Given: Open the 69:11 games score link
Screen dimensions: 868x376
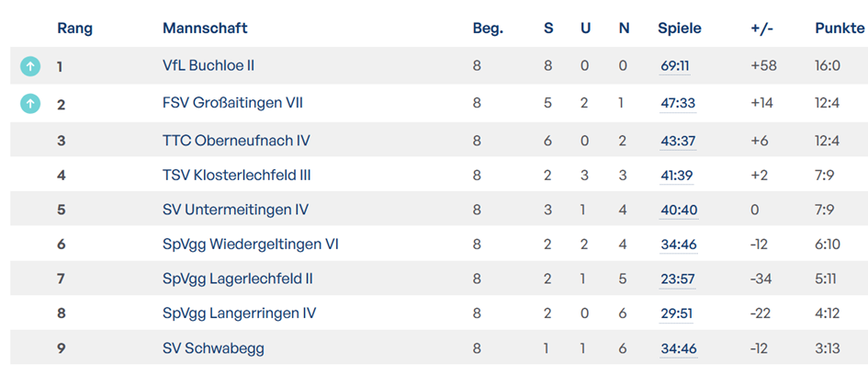Looking at the screenshot, I should pyautogui.click(x=675, y=66).
